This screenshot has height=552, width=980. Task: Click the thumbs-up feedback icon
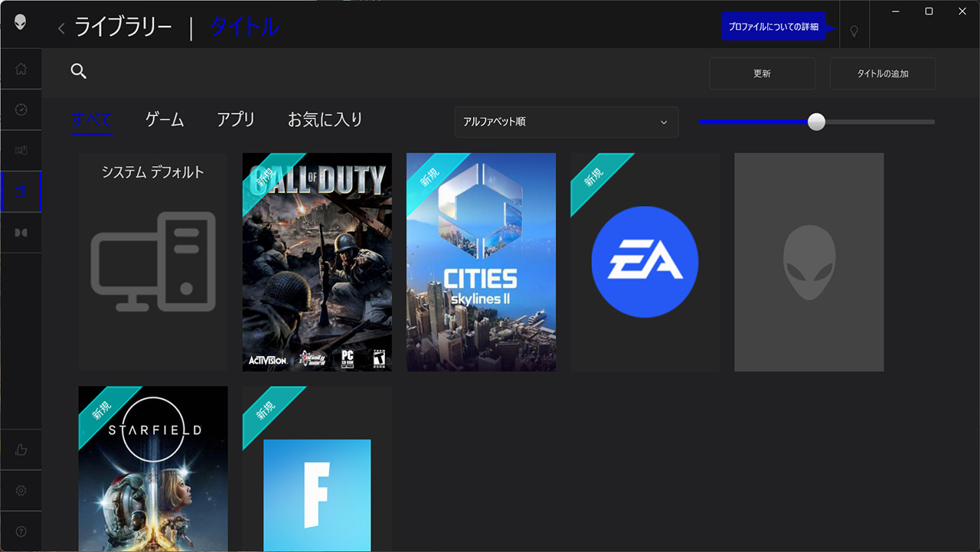point(21,449)
